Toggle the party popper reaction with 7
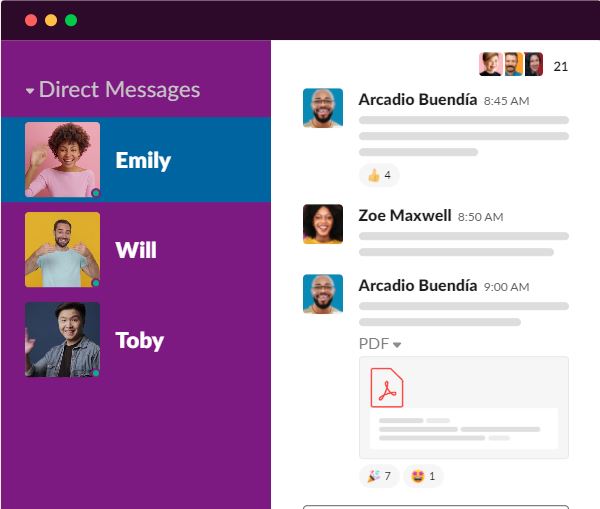Image resolution: width=600 pixels, height=509 pixels. pos(379,476)
